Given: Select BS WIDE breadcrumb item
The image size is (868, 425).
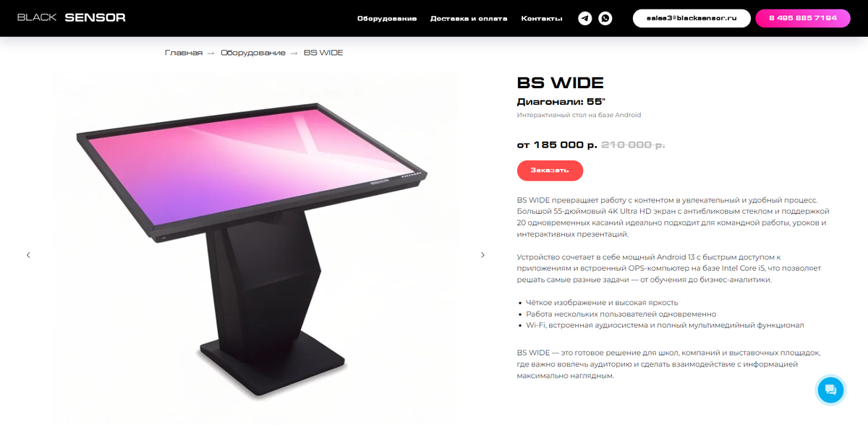Looking at the screenshot, I should (x=323, y=53).
